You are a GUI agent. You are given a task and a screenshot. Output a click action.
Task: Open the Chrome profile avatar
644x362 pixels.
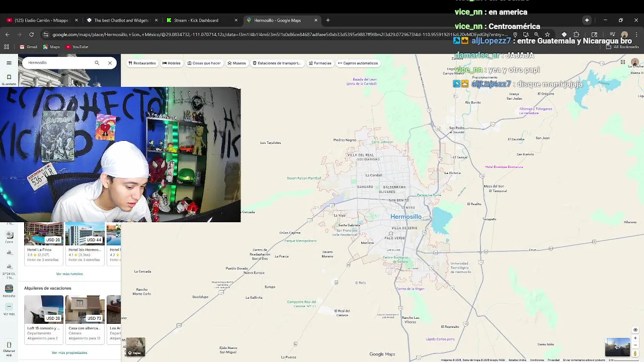[x=624, y=35]
